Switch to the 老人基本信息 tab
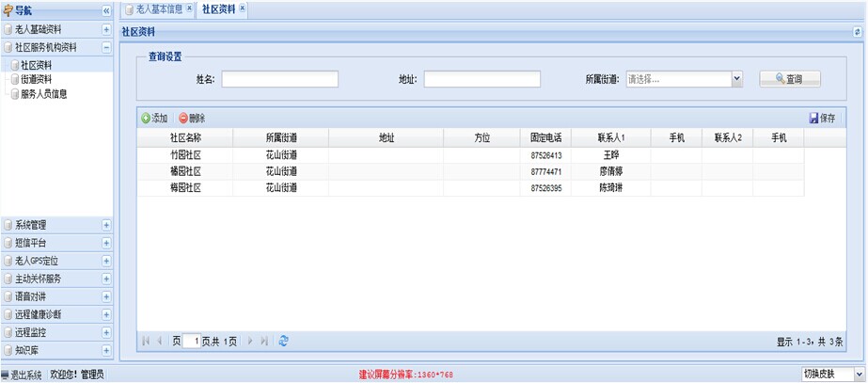868x383 pixels. [154, 9]
